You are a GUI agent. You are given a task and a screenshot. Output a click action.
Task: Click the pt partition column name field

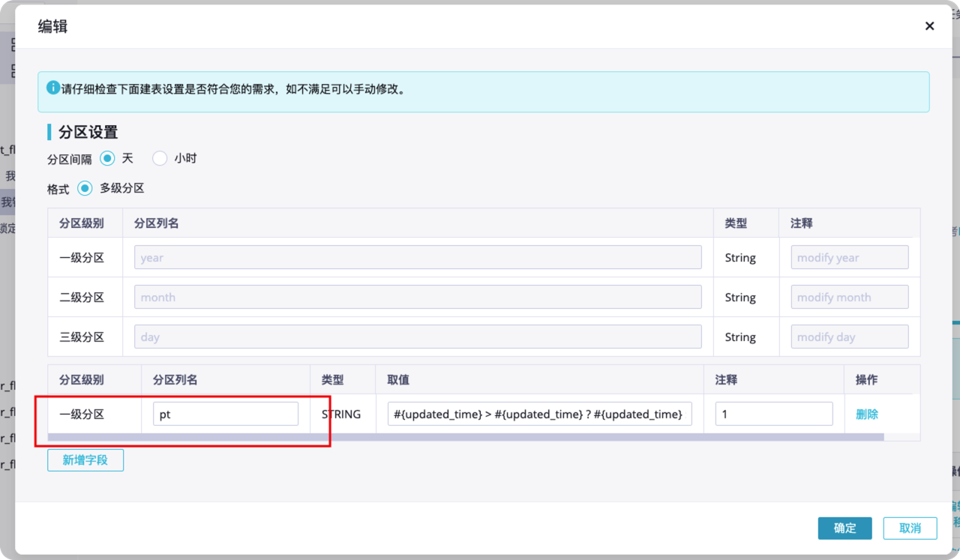(x=226, y=414)
